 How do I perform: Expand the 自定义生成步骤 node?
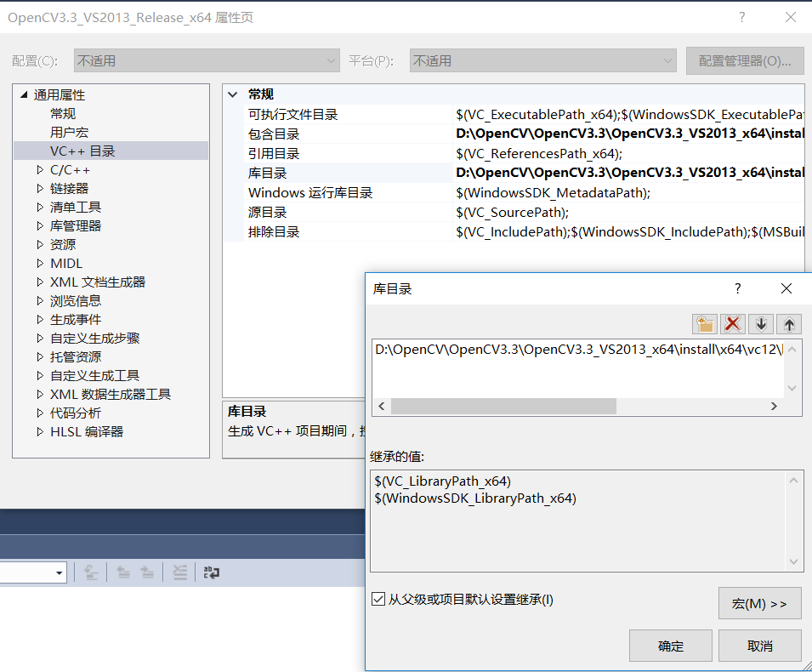(x=40, y=339)
